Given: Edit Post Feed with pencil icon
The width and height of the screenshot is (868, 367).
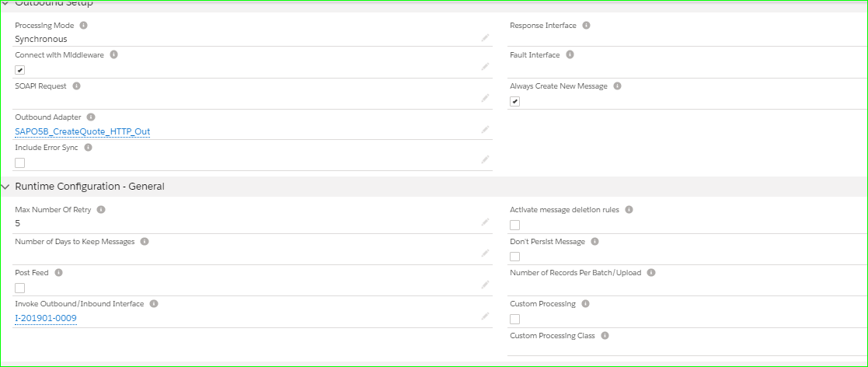Looking at the screenshot, I should click(485, 285).
